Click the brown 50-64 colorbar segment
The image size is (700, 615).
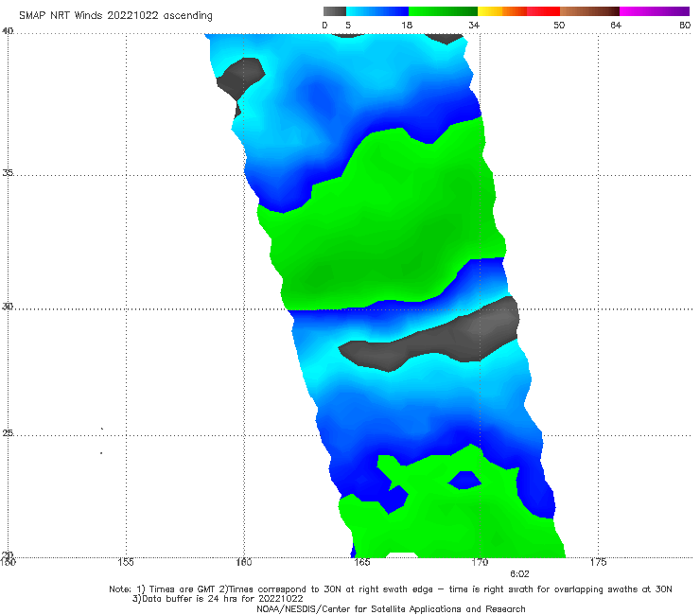(x=589, y=11)
